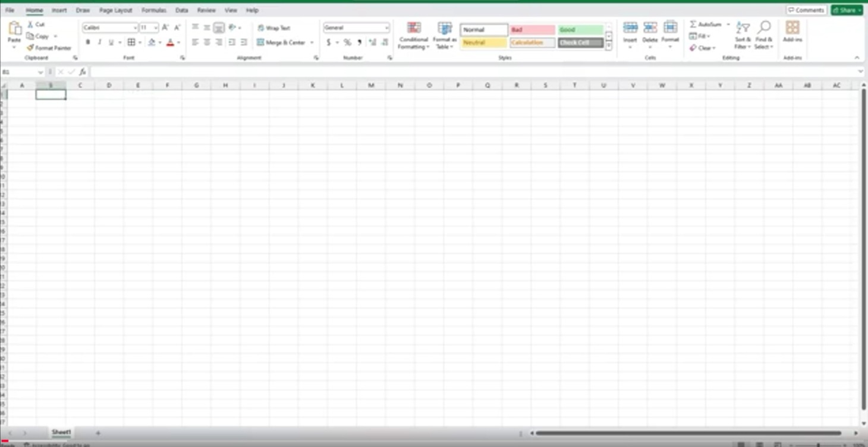Image resolution: width=868 pixels, height=447 pixels.
Task: Switch to the Page Layout tab
Action: (116, 10)
